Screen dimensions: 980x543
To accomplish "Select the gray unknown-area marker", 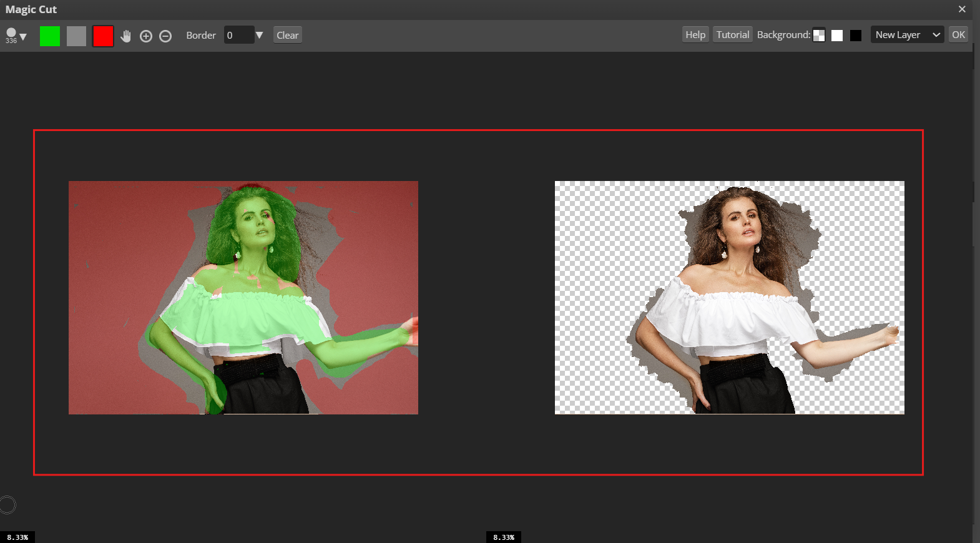I will (x=76, y=36).
